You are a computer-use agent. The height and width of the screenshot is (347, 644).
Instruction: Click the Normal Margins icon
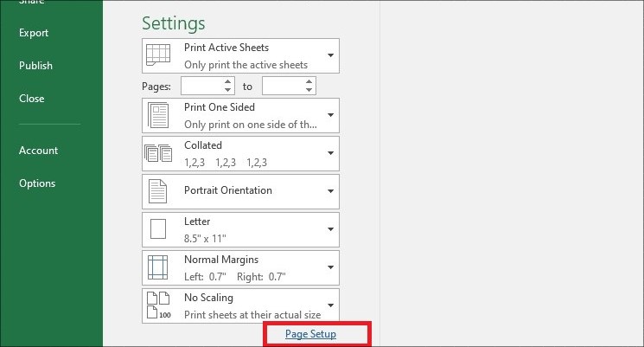pyautogui.click(x=159, y=267)
